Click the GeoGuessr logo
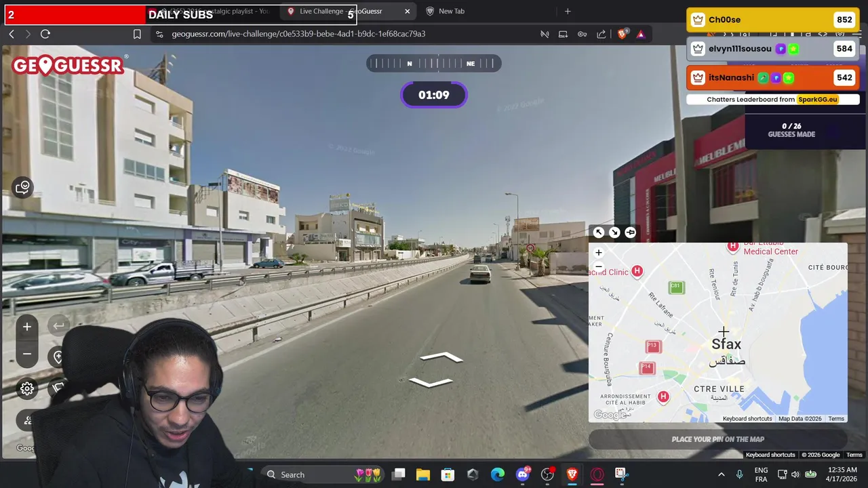Screen dimensions: 868x488 tap(68, 65)
